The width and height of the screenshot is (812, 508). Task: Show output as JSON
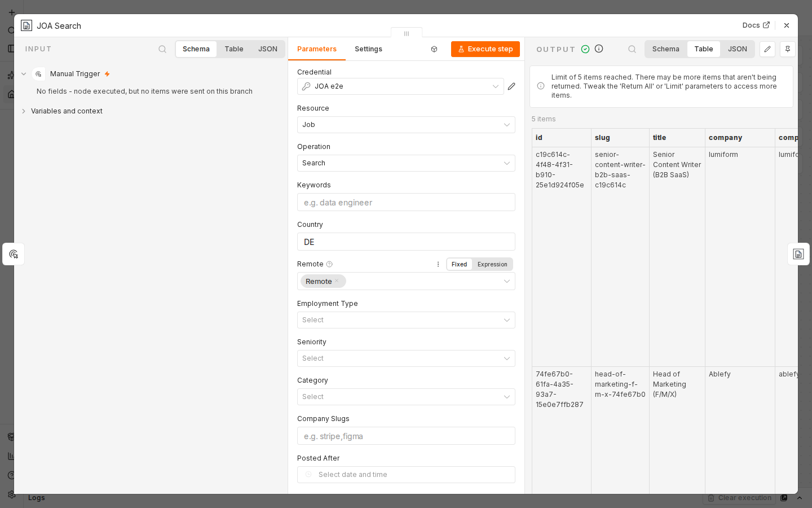click(738, 49)
